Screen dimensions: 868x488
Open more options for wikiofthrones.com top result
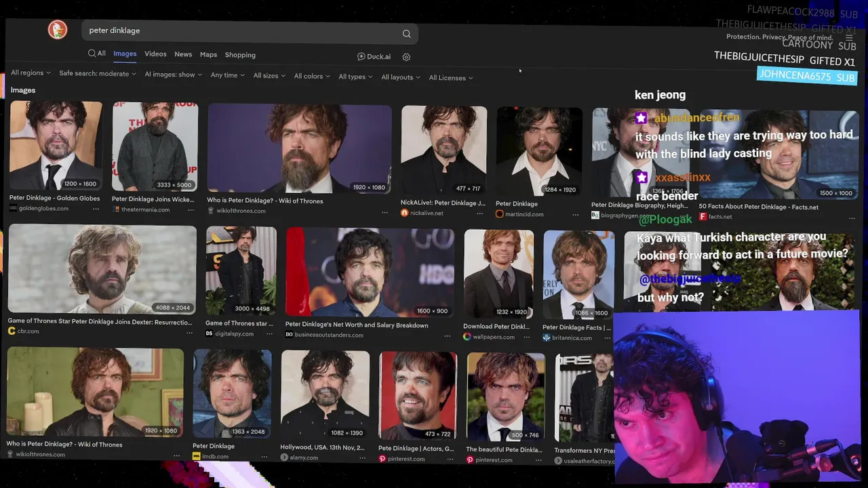click(x=384, y=212)
